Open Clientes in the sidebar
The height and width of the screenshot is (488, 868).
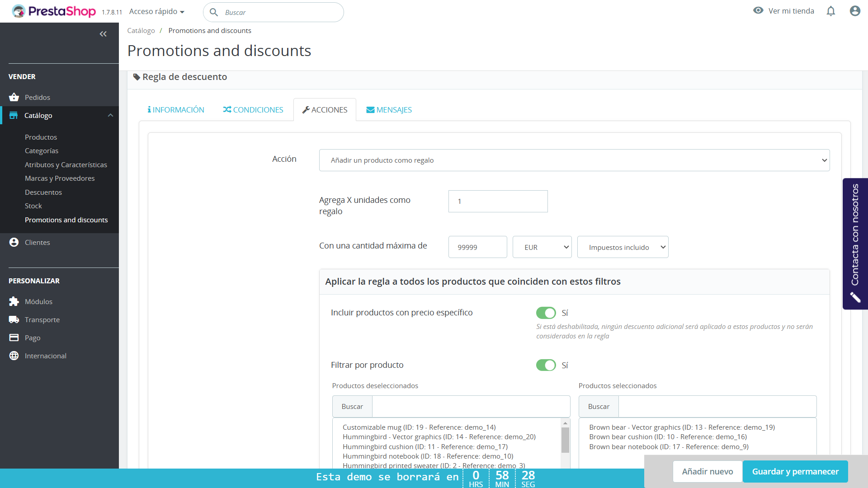(38, 242)
